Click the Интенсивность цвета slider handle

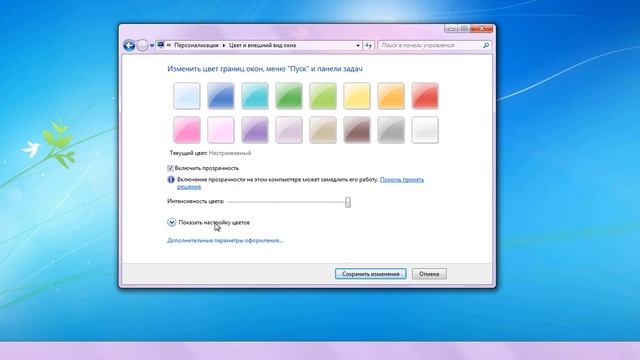[x=348, y=202]
